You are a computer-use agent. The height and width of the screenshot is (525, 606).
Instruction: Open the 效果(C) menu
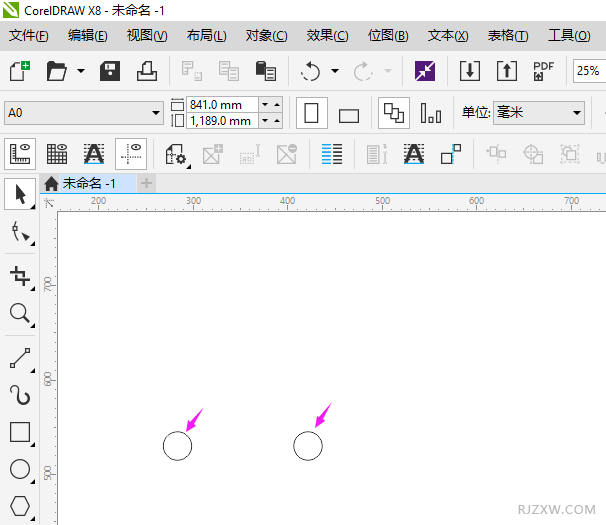pyautogui.click(x=327, y=36)
